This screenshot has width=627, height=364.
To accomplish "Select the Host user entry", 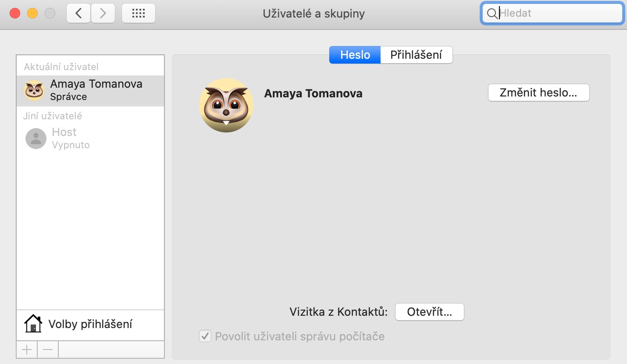I will [x=70, y=138].
